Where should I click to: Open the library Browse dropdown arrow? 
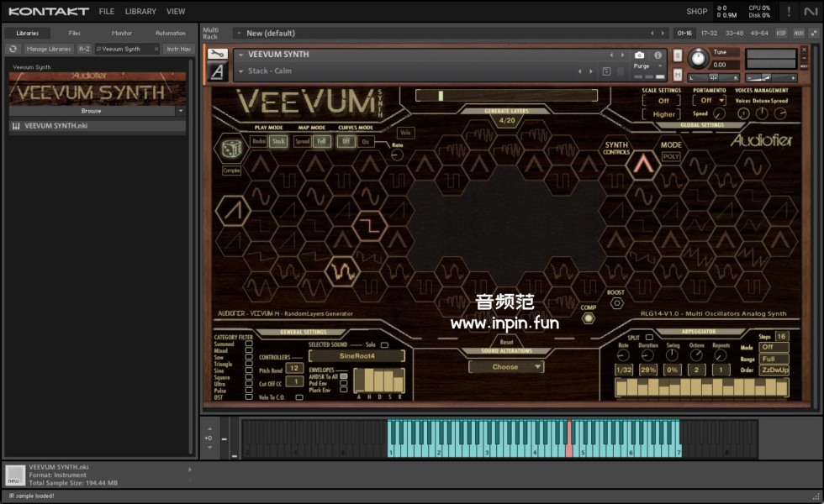[x=181, y=111]
